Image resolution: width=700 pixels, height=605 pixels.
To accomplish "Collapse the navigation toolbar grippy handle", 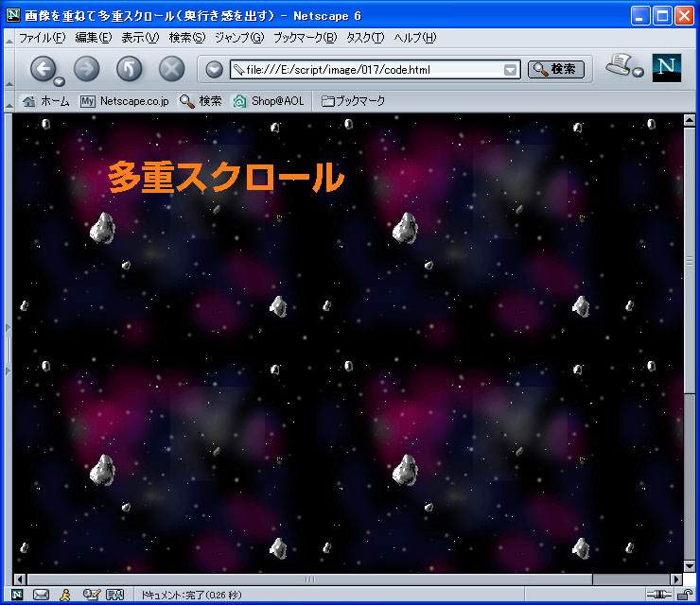I will coord(9,69).
